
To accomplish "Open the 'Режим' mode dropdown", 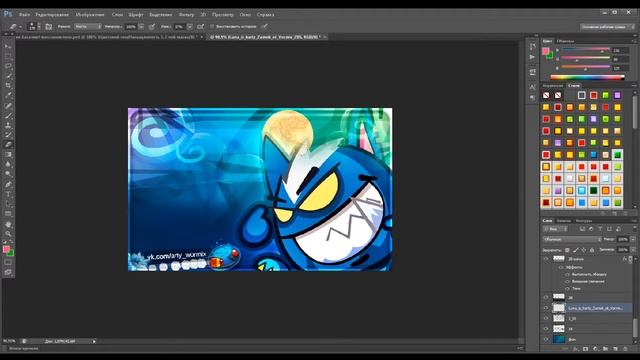I will 87,27.
